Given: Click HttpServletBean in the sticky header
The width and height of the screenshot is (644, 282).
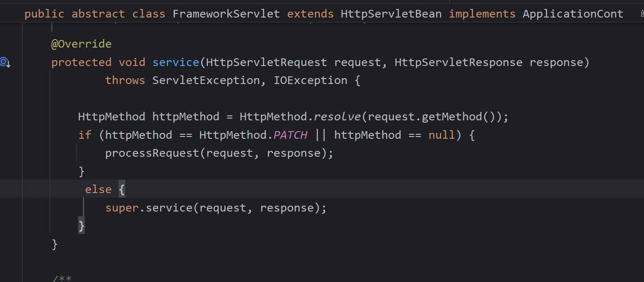Looking at the screenshot, I should pos(391,14).
